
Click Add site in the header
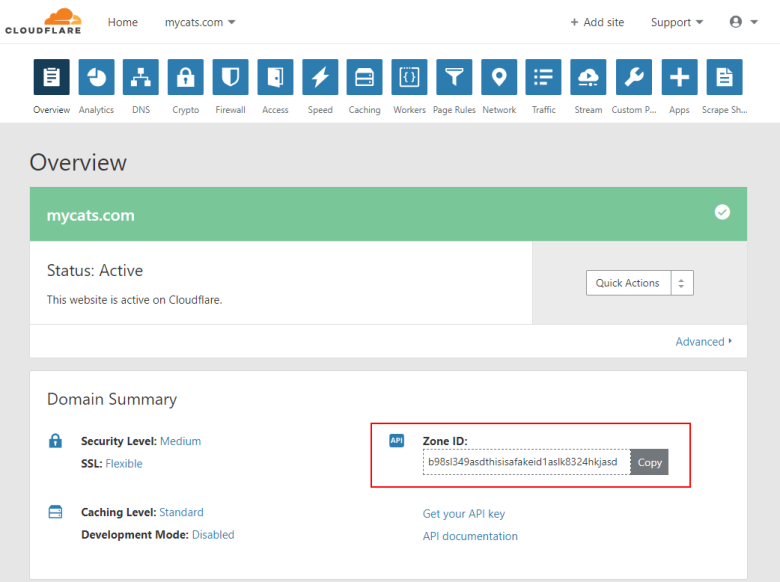tap(597, 22)
